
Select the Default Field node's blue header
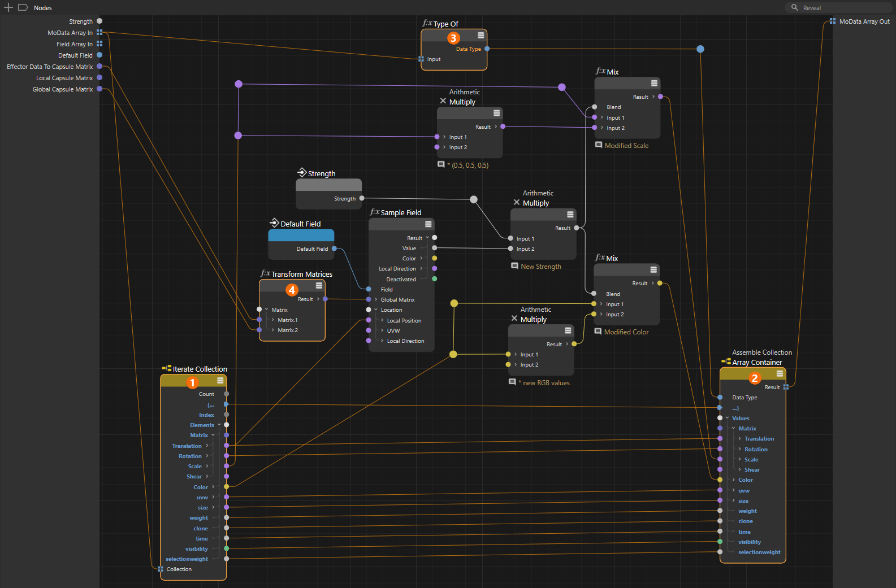(301, 236)
